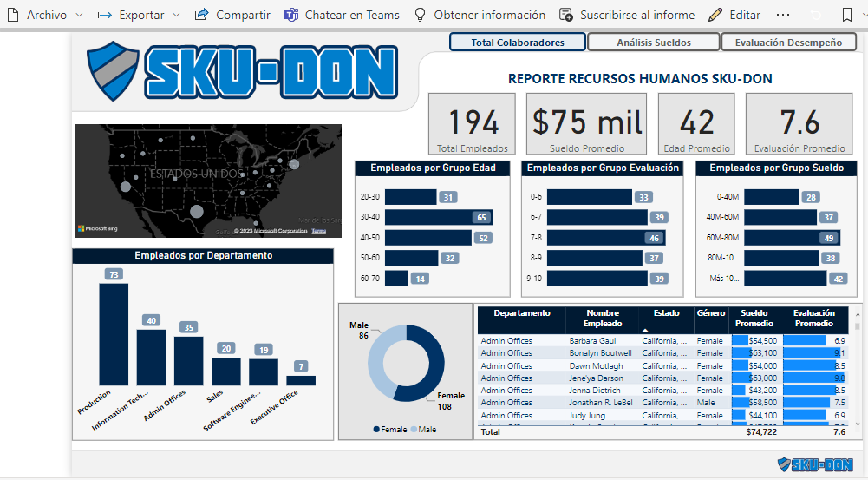Click the Compartir share icon
This screenshot has width=868, height=480.
(201, 15)
